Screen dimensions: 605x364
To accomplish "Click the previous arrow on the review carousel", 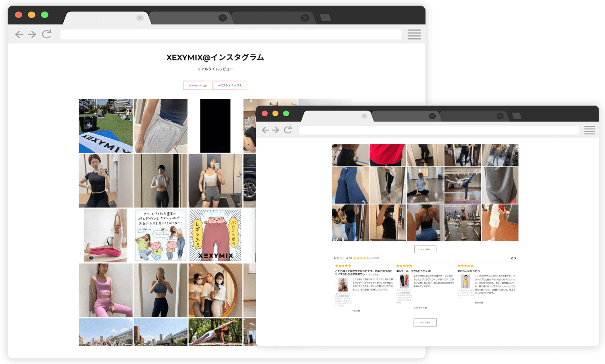I will [x=511, y=258].
